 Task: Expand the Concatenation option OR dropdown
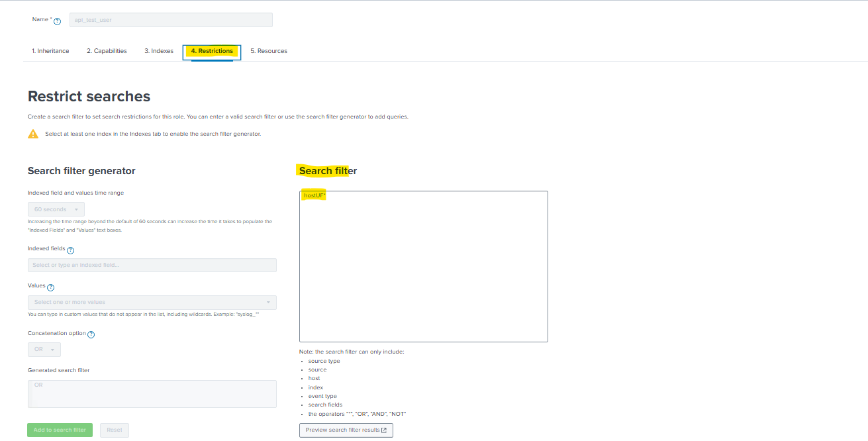(44, 349)
